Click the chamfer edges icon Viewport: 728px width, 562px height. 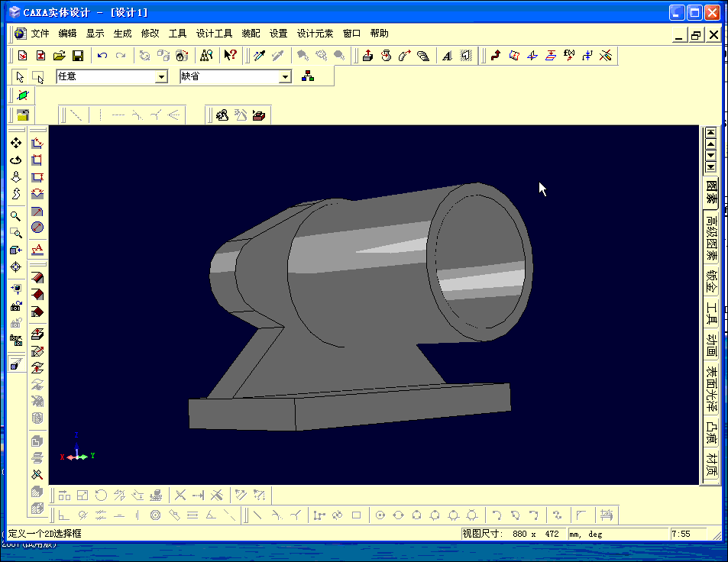[x=37, y=294]
